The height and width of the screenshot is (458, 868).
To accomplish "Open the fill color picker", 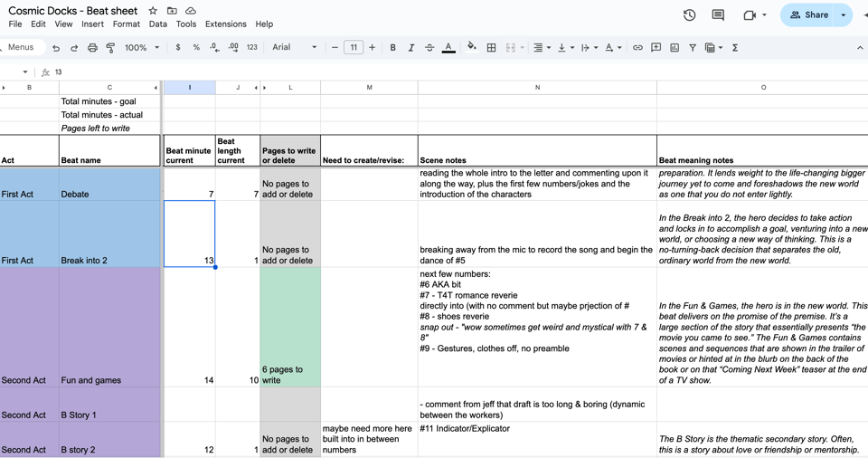I will point(471,48).
